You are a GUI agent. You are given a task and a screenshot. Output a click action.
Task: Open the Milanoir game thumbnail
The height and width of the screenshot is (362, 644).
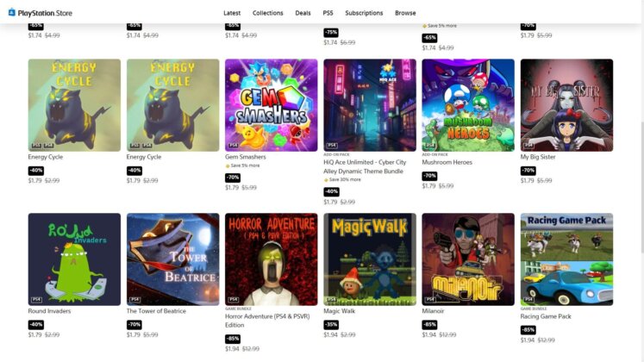[x=468, y=259]
